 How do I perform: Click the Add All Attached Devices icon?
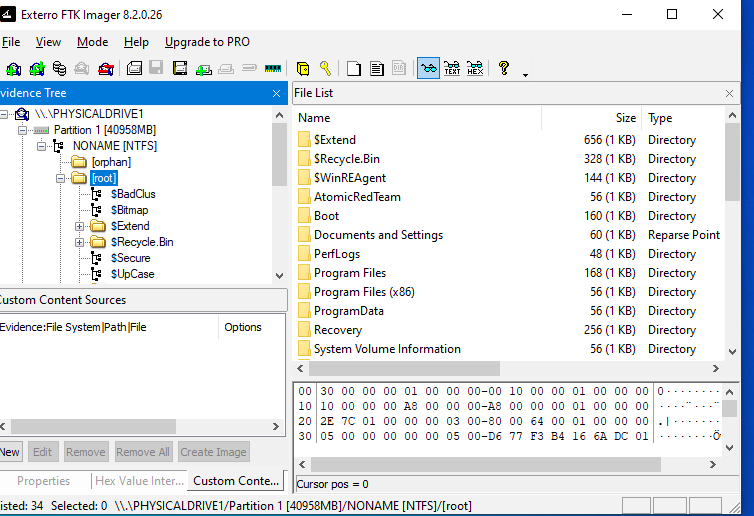click(x=36, y=69)
